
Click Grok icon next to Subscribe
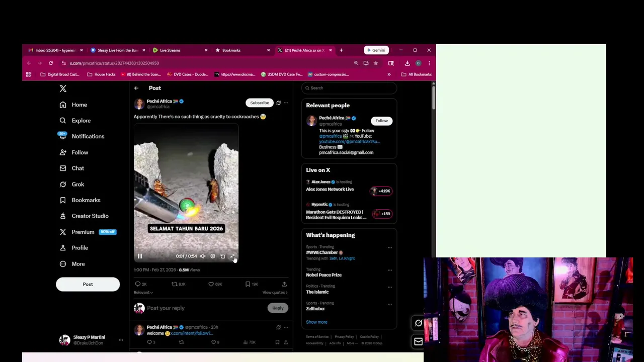[278, 103]
